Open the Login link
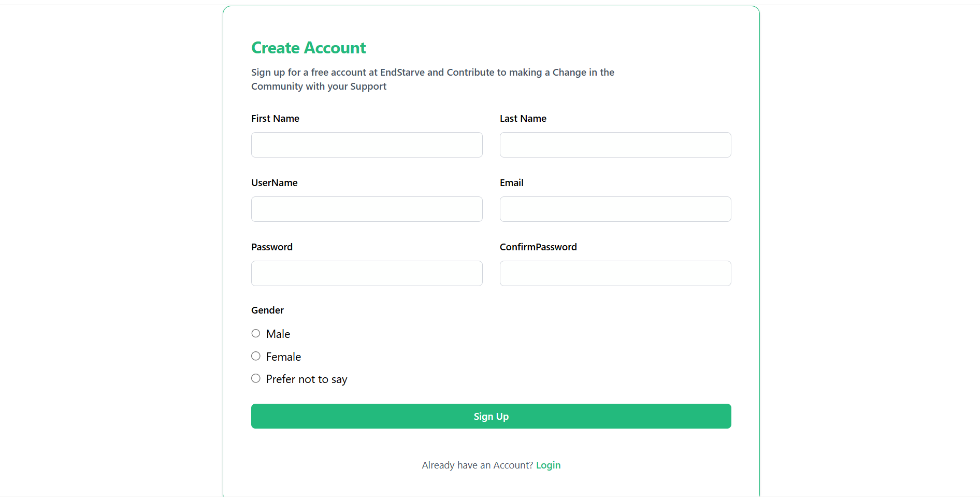The width and height of the screenshot is (980, 497). (548, 465)
